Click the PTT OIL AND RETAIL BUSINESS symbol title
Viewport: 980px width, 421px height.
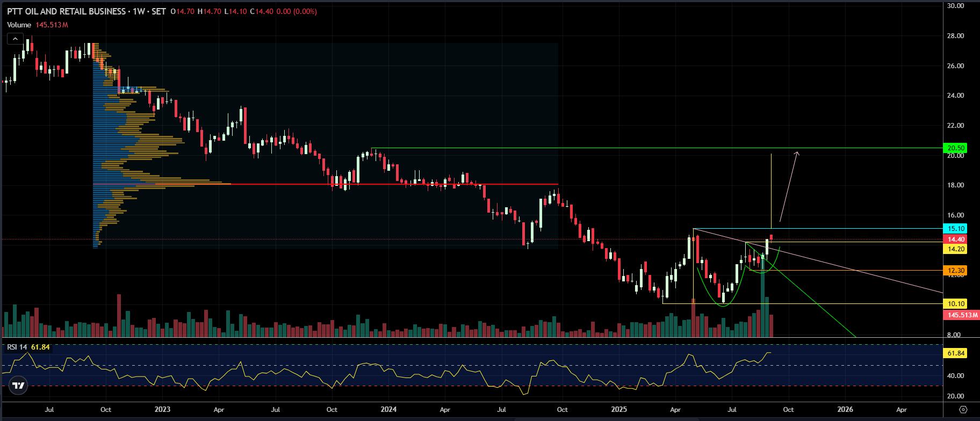pyautogui.click(x=67, y=11)
